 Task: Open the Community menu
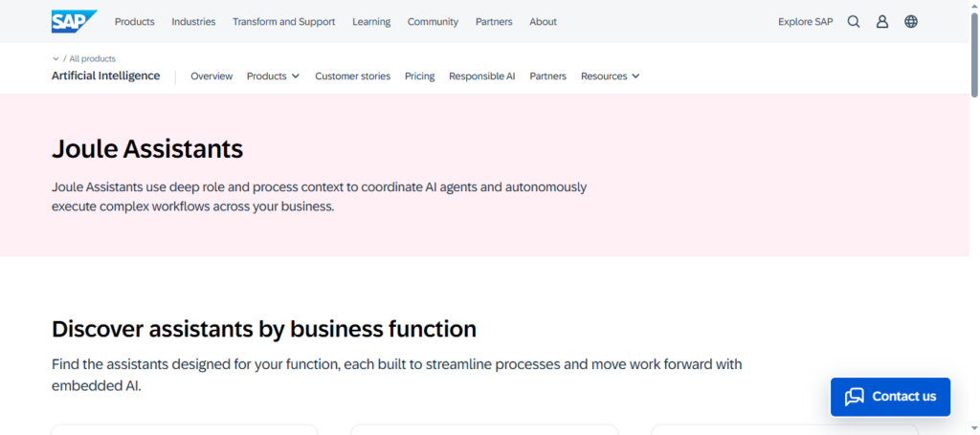pos(433,22)
